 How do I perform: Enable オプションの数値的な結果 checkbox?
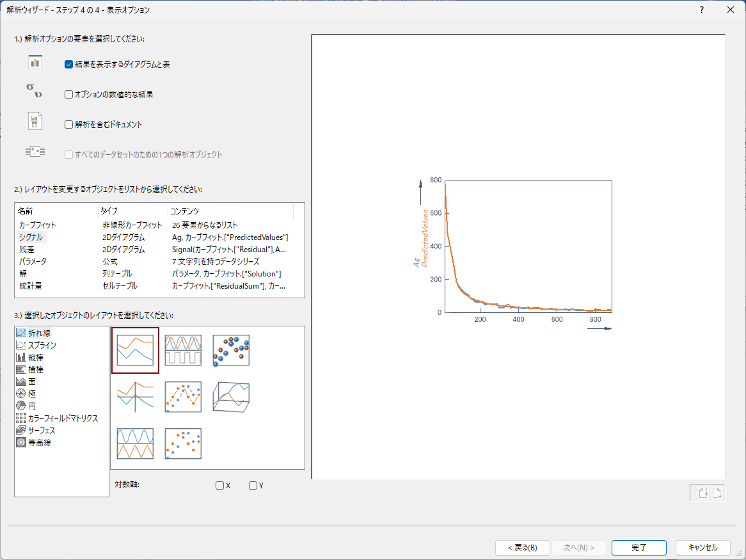[69, 95]
